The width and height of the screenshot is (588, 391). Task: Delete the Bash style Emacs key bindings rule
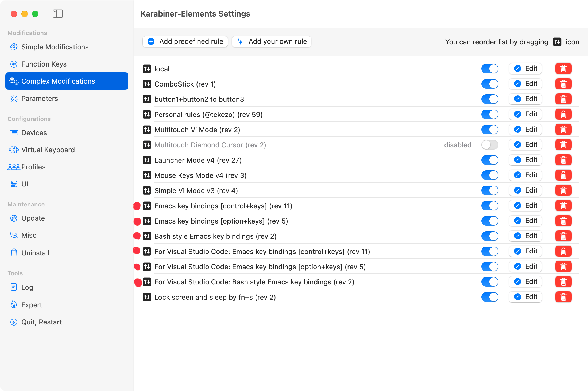click(563, 236)
